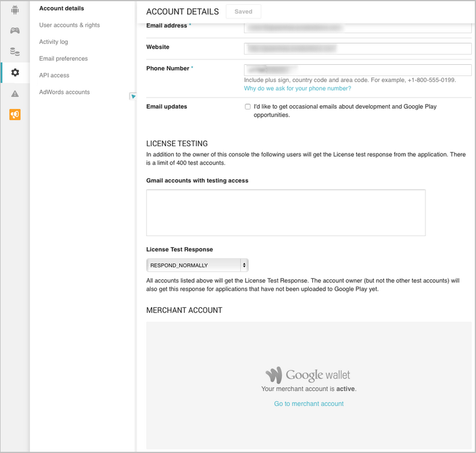Viewport: 476px width, 453px height.
Task: Click the Saved button
Action: coord(243,11)
